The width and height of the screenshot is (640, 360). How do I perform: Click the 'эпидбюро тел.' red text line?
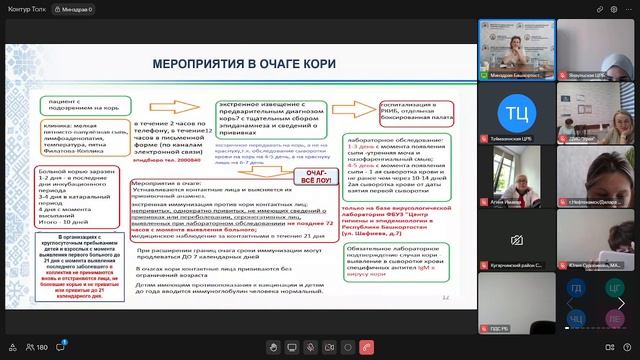[x=167, y=160]
